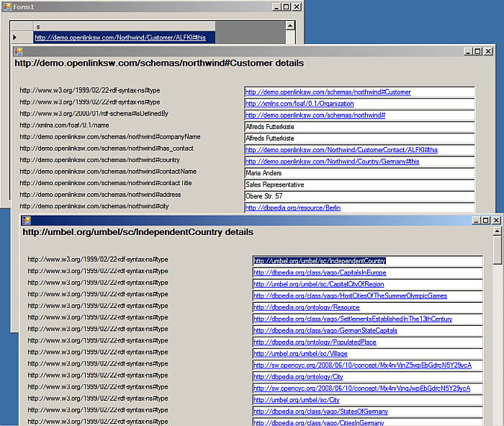Open the dbpedia ontology/PopulatedPlace link

(315, 342)
